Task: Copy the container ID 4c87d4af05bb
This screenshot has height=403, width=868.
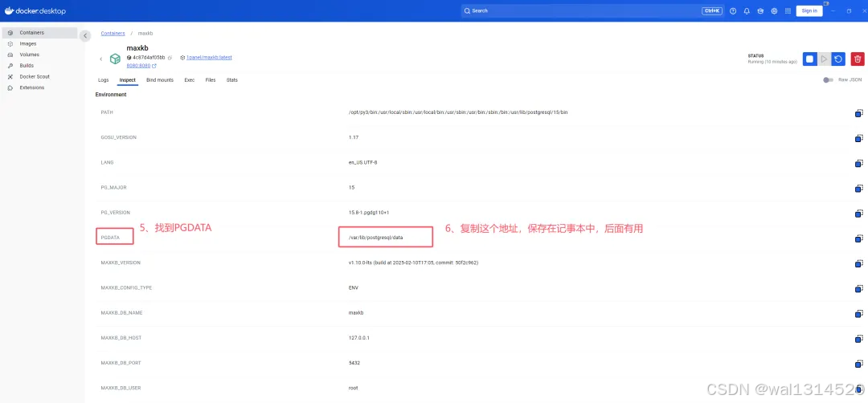Action: coord(170,58)
